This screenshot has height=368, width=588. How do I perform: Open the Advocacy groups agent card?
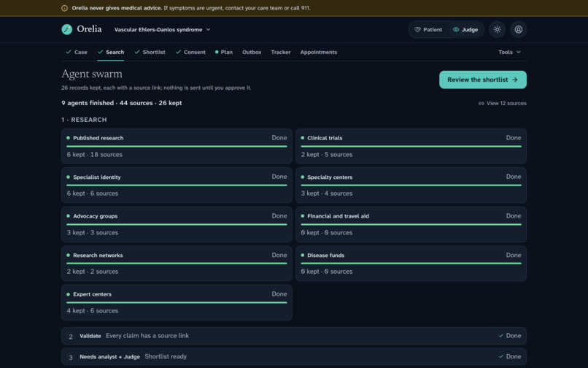(x=177, y=224)
